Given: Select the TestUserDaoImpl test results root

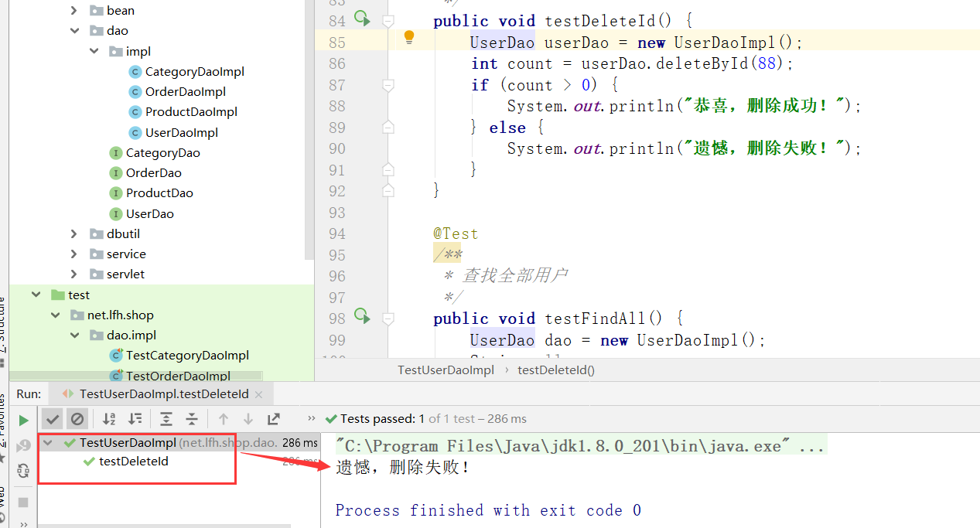Looking at the screenshot, I should click(x=128, y=443).
